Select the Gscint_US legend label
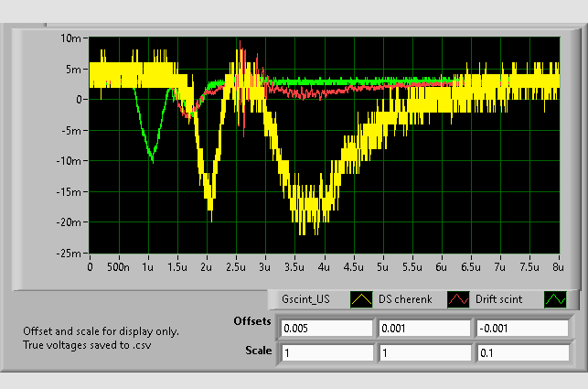 (305, 299)
